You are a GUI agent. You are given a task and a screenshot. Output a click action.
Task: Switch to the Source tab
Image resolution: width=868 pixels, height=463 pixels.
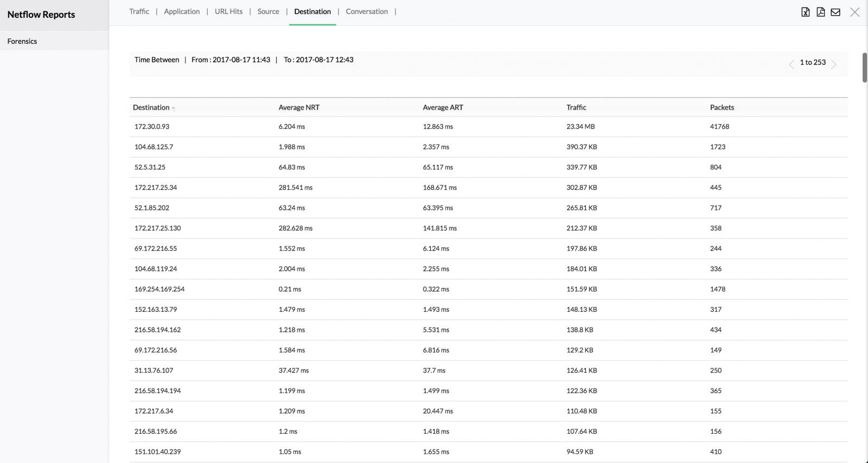269,11
